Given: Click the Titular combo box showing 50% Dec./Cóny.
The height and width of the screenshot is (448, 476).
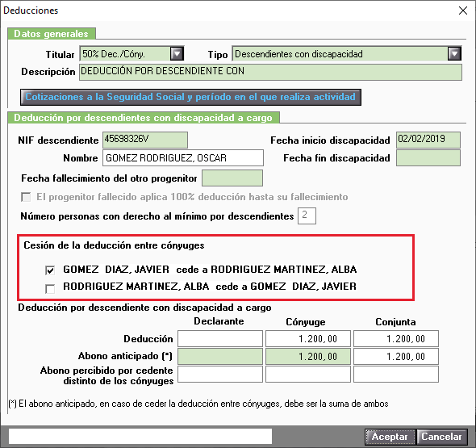Looking at the screenshot, I should (x=132, y=54).
